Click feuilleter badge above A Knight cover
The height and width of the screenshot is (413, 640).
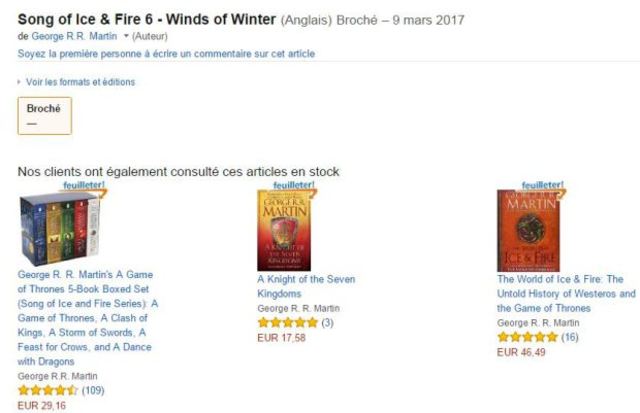click(294, 185)
